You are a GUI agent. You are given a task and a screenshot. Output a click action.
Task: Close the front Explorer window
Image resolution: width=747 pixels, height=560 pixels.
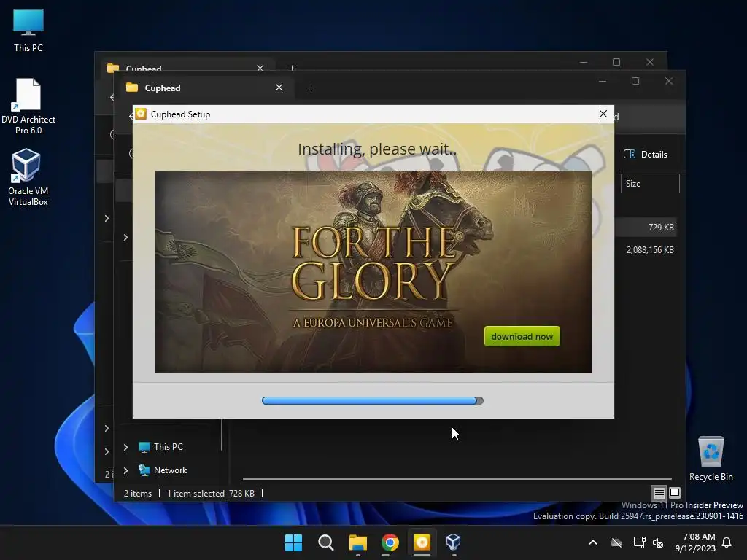point(669,82)
